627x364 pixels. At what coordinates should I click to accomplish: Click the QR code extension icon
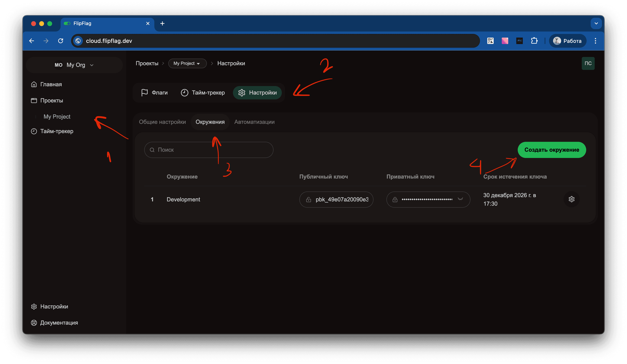(x=490, y=41)
